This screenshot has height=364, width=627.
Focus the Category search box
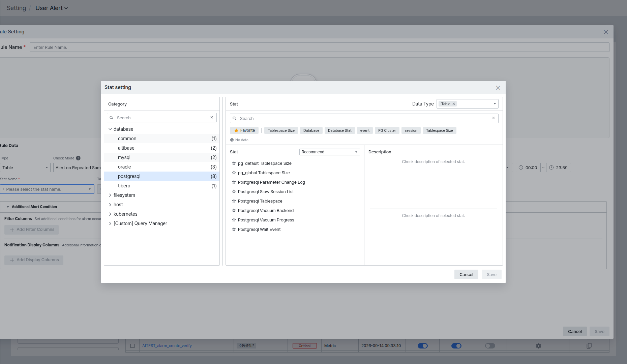click(x=162, y=118)
